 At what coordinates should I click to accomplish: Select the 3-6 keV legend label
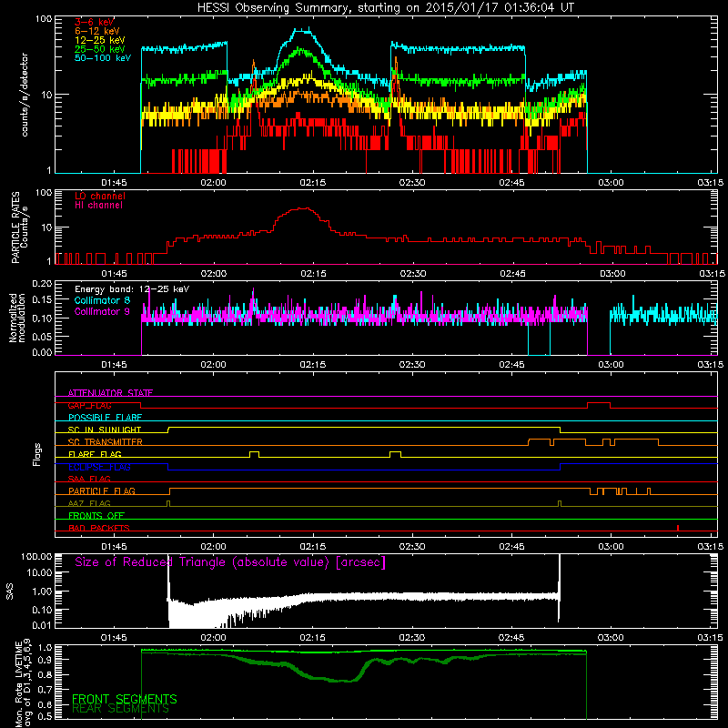click(x=94, y=22)
